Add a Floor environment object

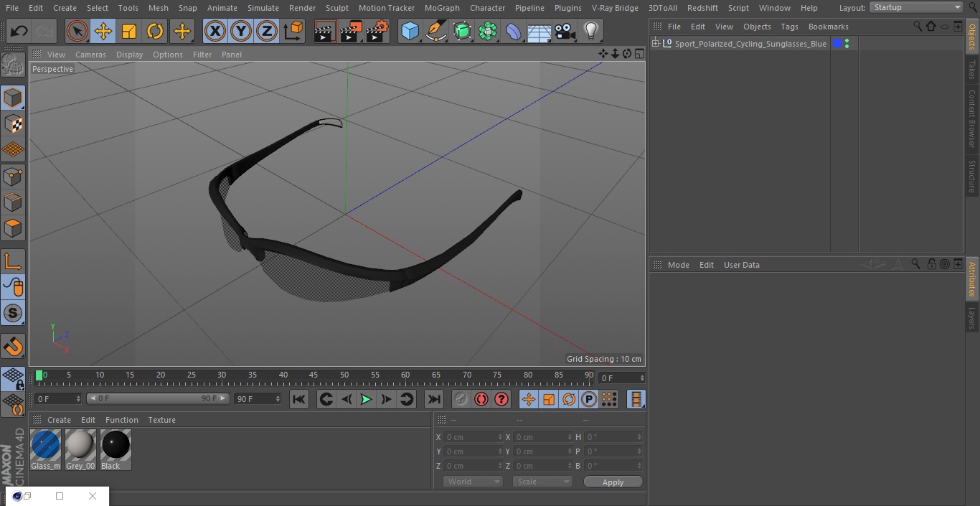coord(540,31)
